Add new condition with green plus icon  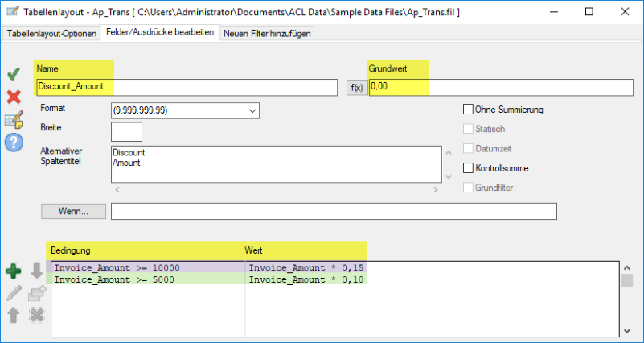(14, 271)
